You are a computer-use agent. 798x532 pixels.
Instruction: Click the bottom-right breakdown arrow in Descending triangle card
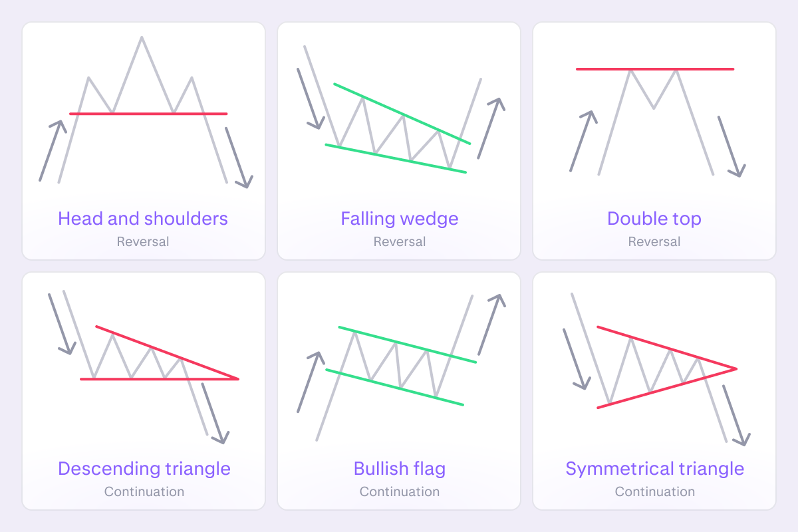pyautogui.click(x=214, y=412)
